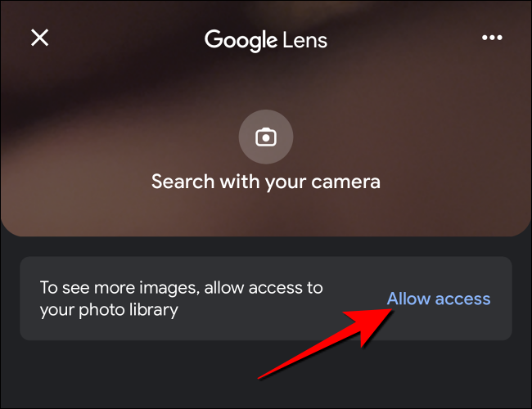Click the Allow access link
The height and width of the screenshot is (409, 532).
click(439, 299)
